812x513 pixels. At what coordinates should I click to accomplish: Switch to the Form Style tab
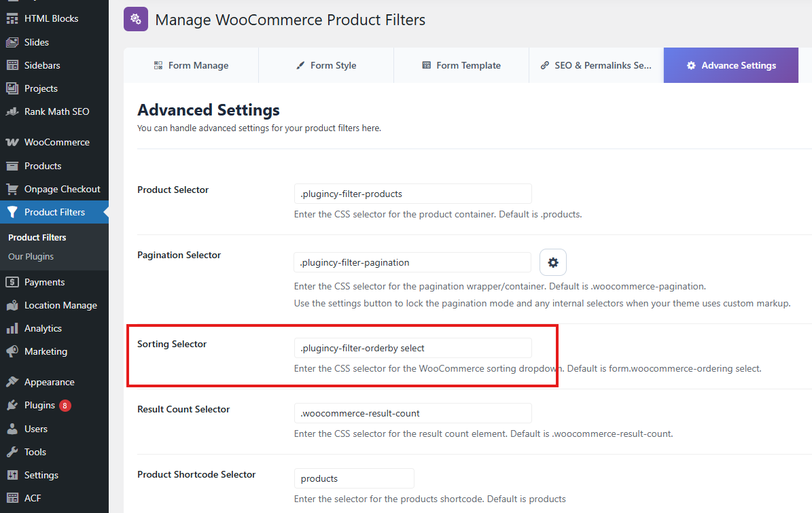[x=326, y=65]
